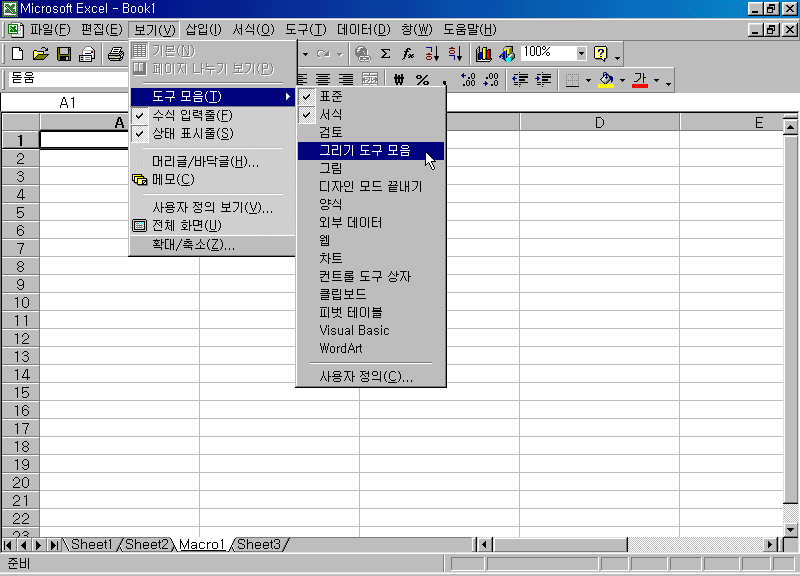The image size is (800, 576).
Task: Click the Insert Hyperlink globe icon
Action: pyautogui.click(x=362, y=54)
